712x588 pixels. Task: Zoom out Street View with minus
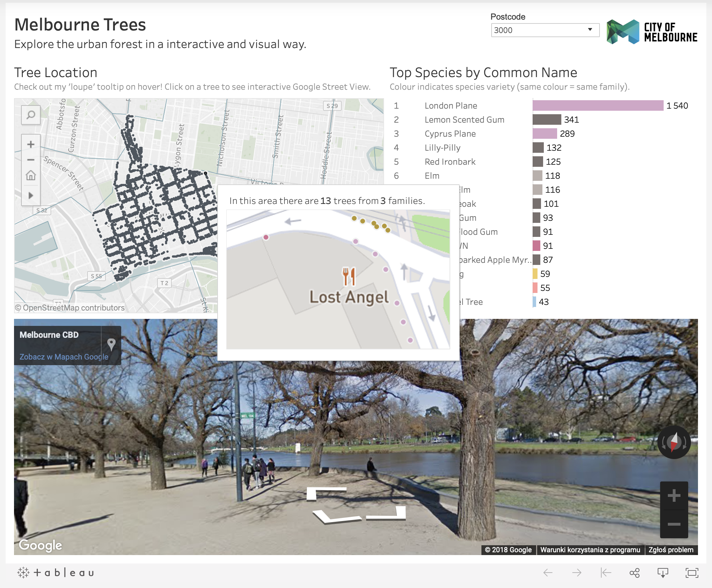click(674, 524)
